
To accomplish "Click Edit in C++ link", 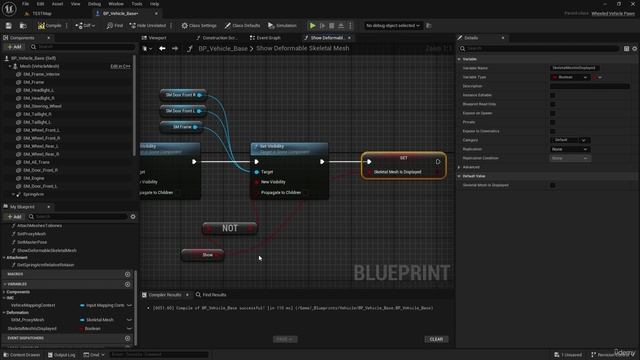I will pyautogui.click(x=120, y=66).
